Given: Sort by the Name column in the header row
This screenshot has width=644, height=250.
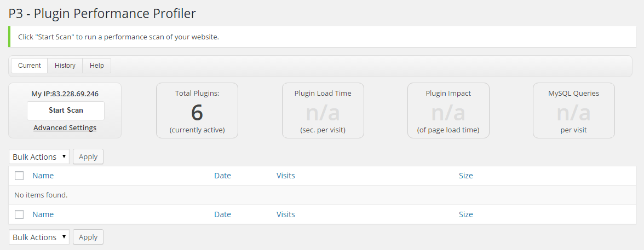Looking at the screenshot, I should [43, 176].
